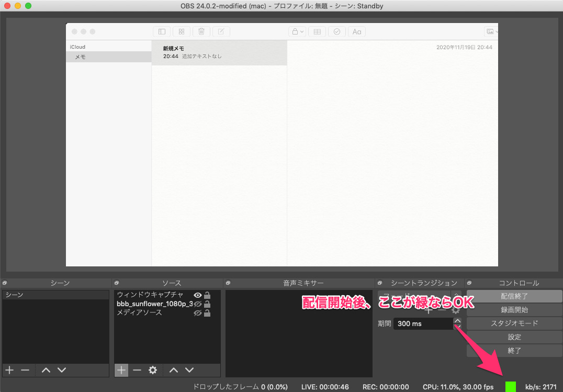Move the scene up in Scenes panel
563x392 pixels.
click(46, 370)
